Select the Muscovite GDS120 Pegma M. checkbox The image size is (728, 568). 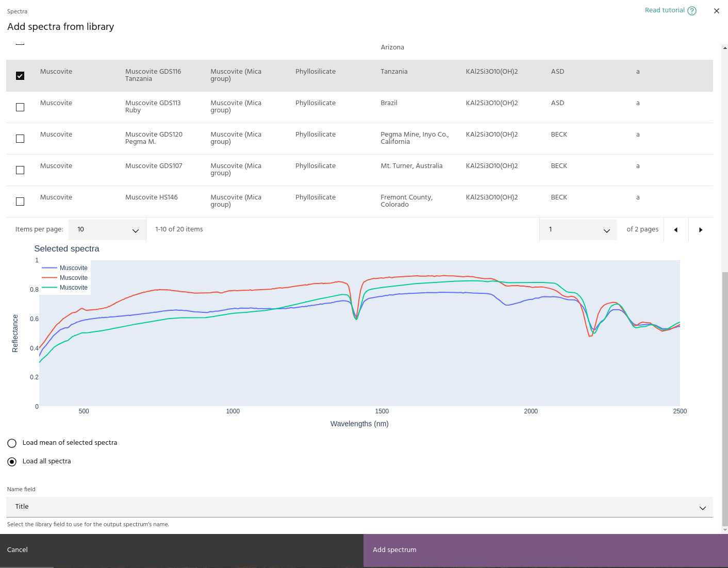tap(20, 139)
